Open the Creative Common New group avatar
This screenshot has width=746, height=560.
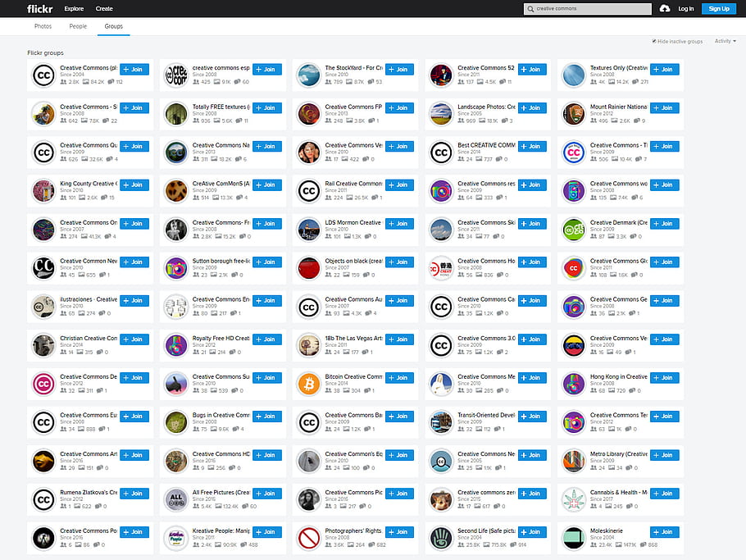coord(43,268)
